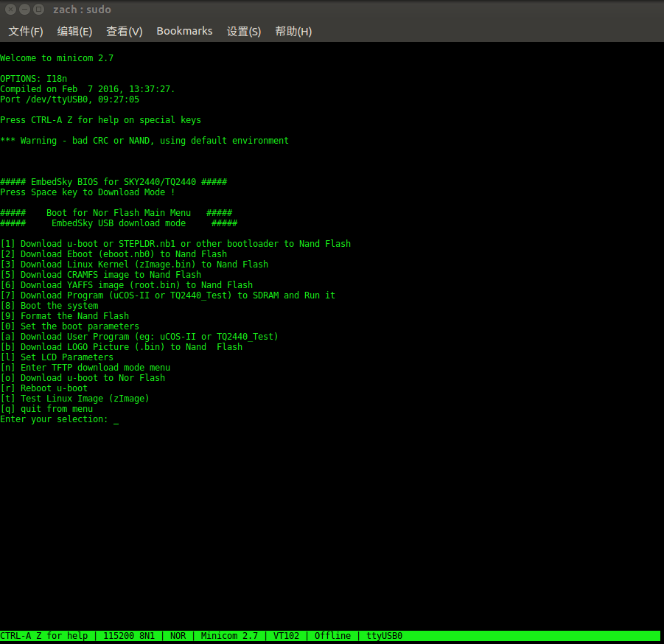Click the '[9] Format the Nand Flash' line
The height and width of the screenshot is (644, 664).
[65, 316]
